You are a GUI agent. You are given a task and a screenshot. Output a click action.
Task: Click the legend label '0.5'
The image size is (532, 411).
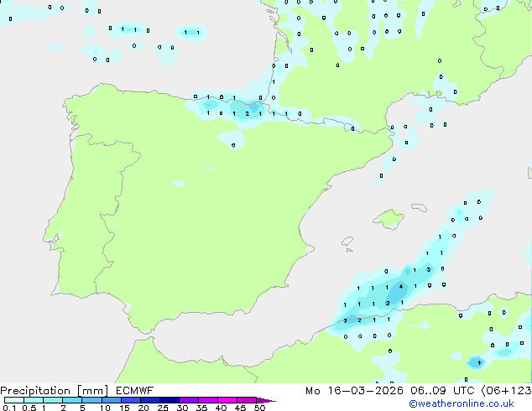(29, 408)
